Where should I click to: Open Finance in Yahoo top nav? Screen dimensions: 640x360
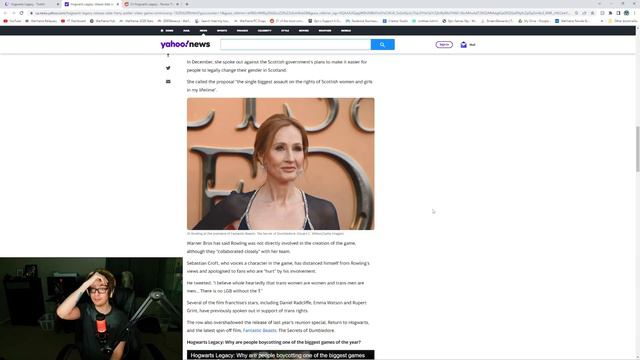click(242, 31)
